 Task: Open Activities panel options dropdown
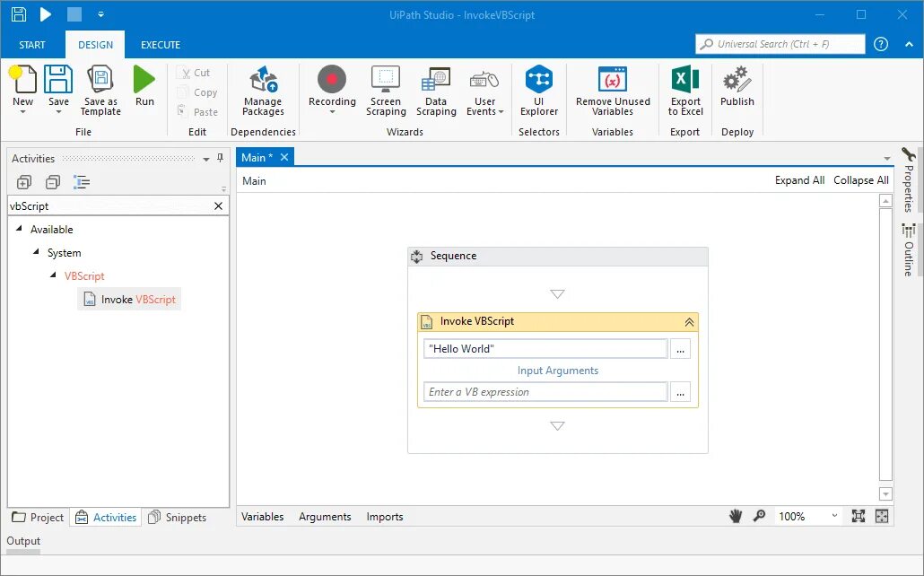pos(205,159)
